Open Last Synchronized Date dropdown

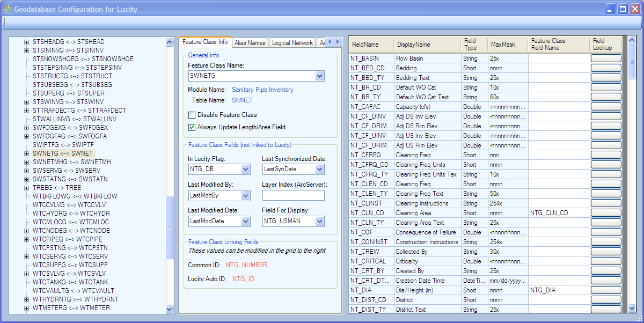[320, 170]
